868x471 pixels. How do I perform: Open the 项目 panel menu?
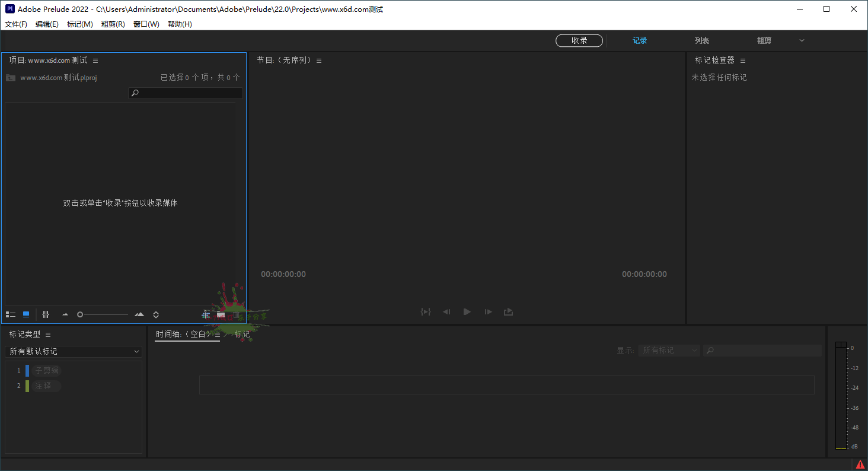95,60
